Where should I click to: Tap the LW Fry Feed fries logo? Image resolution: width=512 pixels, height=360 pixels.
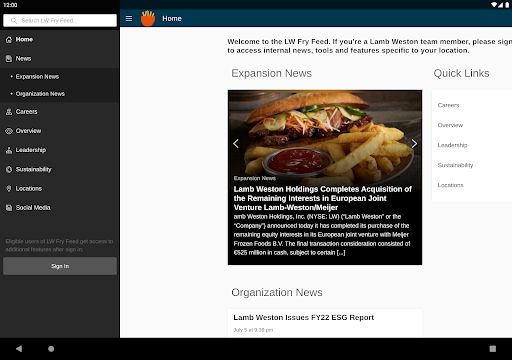pyautogui.click(x=148, y=18)
